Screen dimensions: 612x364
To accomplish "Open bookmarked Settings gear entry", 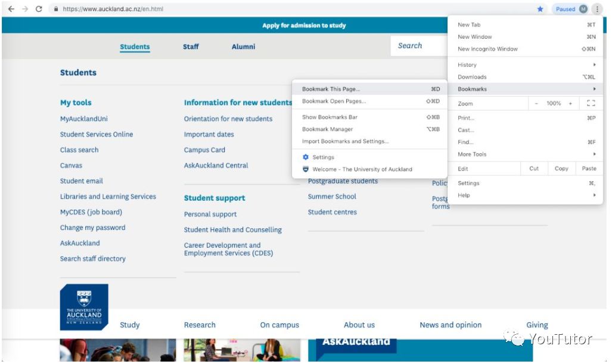I will pos(369,157).
